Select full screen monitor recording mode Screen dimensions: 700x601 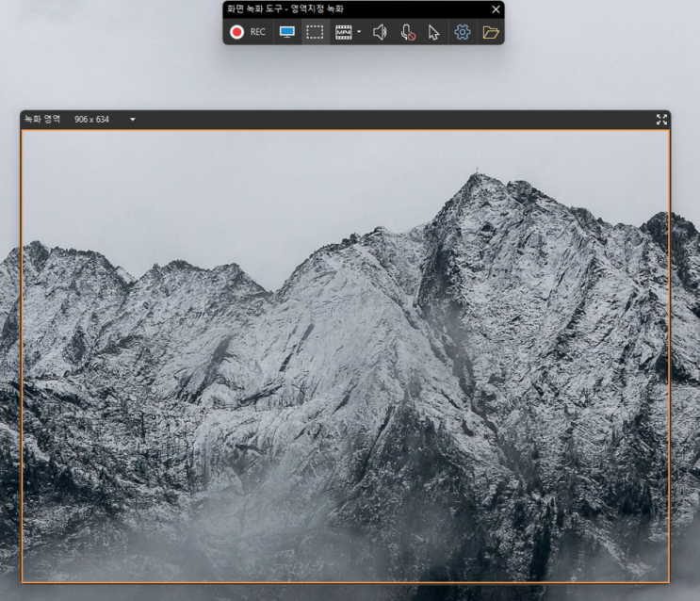coord(286,32)
